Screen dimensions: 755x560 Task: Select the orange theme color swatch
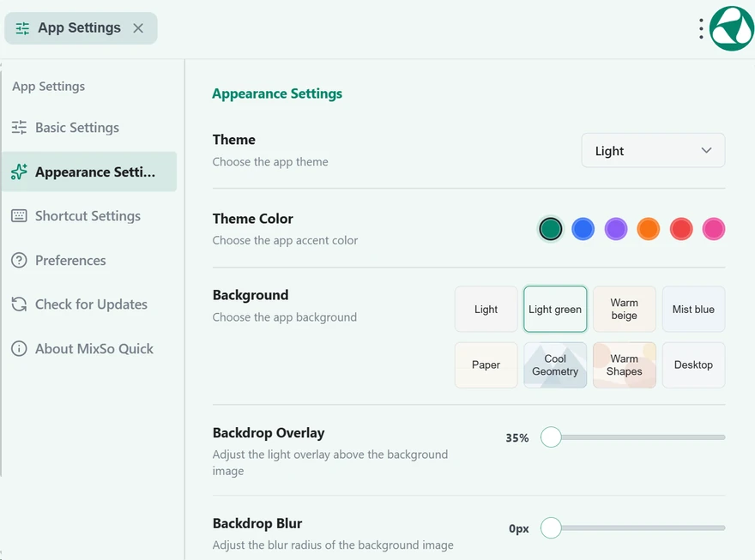coord(648,229)
